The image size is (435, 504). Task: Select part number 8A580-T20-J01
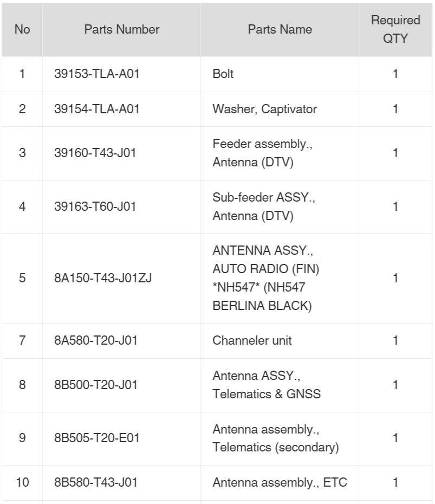click(96, 340)
